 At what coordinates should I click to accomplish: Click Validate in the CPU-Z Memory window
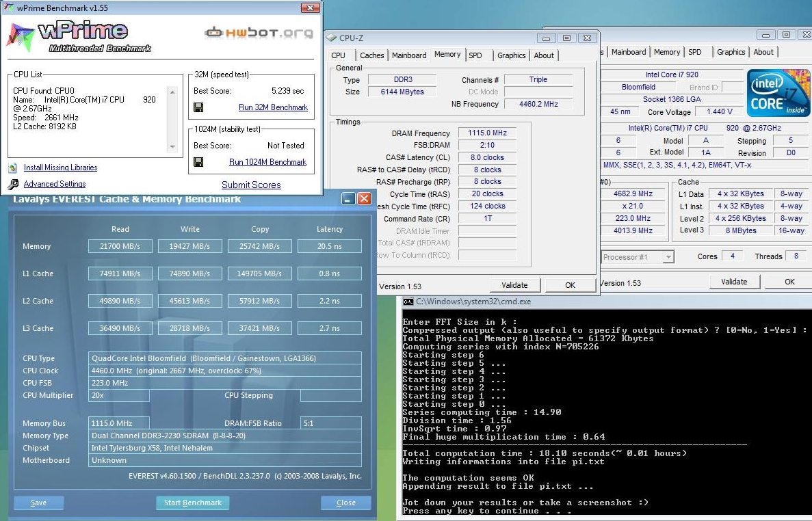(514, 285)
